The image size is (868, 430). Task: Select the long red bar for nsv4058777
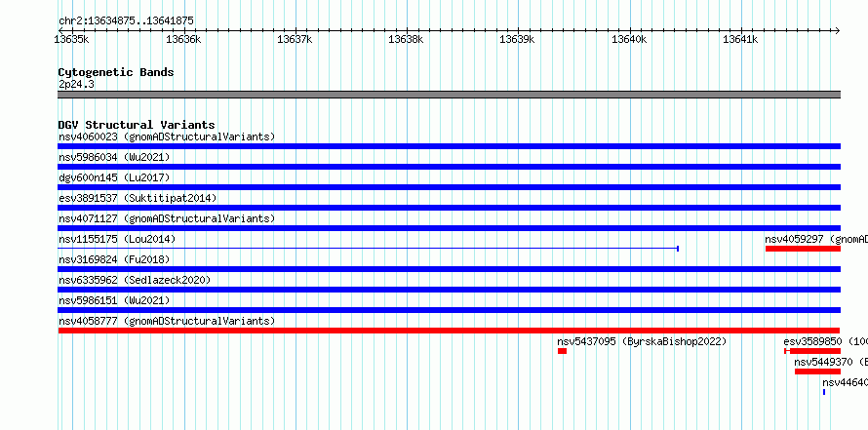click(449, 331)
